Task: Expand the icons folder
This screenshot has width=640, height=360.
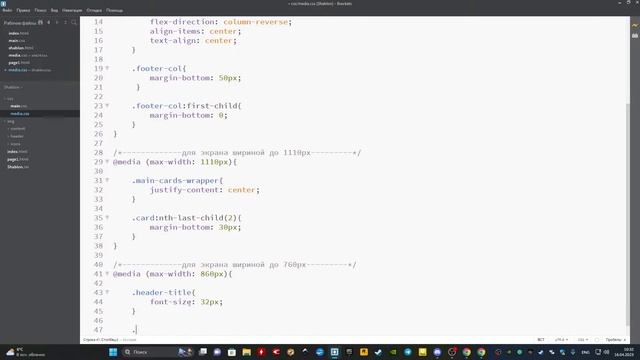Action: pyautogui.click(x=15, y=144)
